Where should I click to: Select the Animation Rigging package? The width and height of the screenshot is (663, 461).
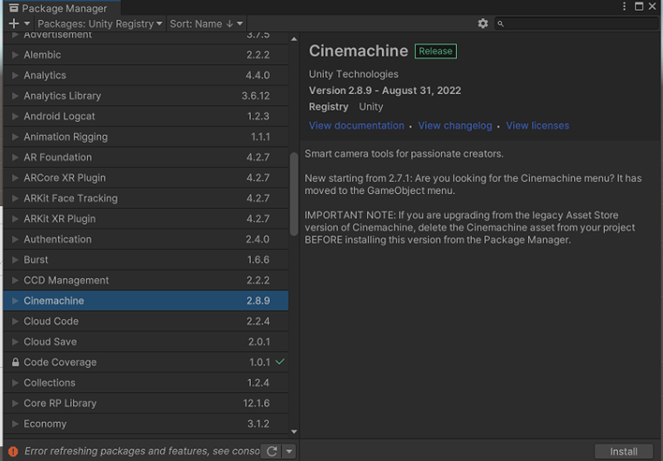[x=146, y=137]
